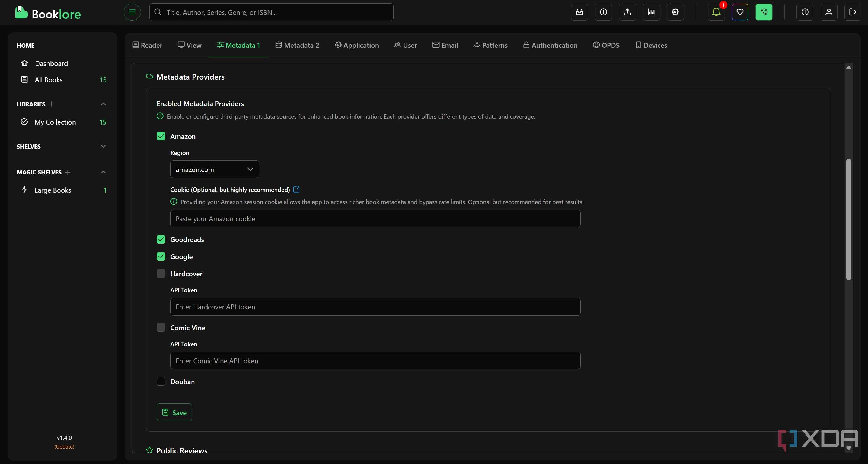Focus the Hardcover API token field
This screenshot has width=868, height=464.
375,307
